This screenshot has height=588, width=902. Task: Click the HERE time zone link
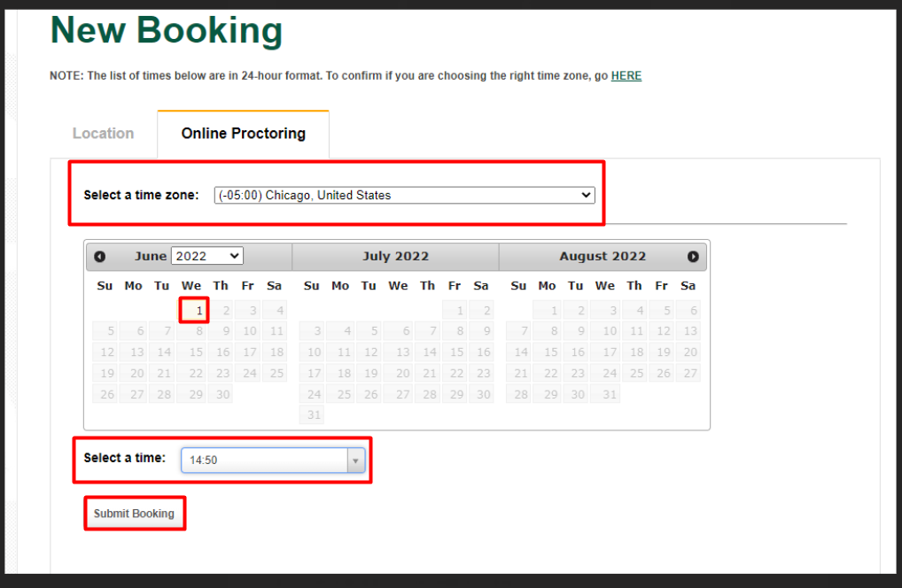[x=626, y=76]
